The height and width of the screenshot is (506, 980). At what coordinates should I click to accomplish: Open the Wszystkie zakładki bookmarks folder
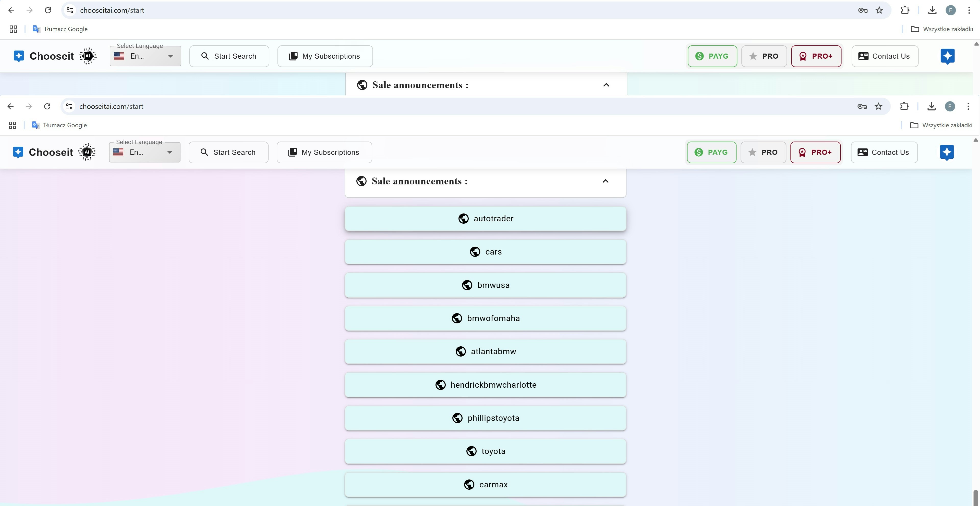941,125
